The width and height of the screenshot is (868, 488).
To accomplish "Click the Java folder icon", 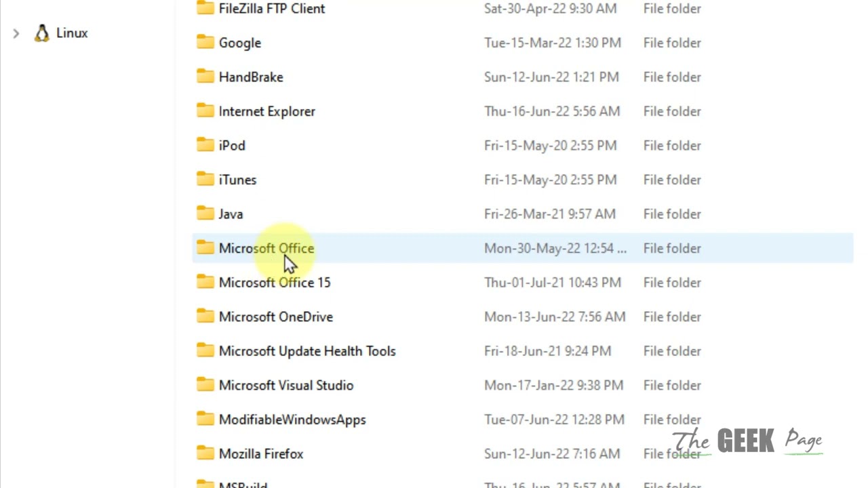I will tap(205, 213).
